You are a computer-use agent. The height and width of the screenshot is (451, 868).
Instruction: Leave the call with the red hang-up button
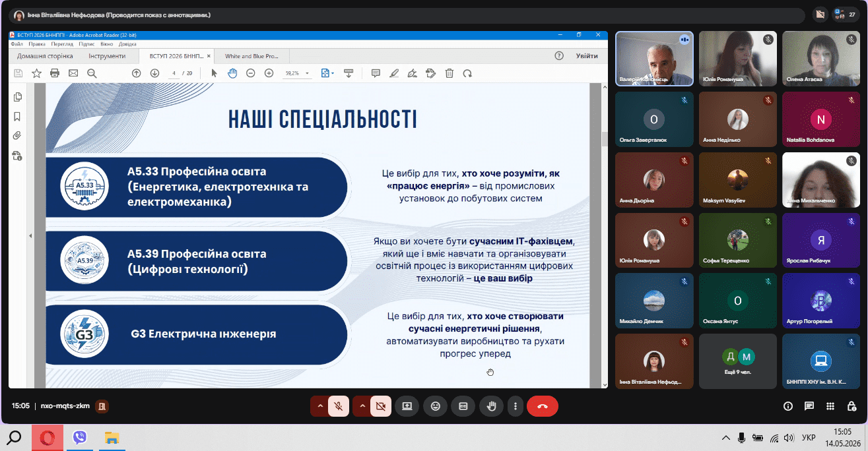pyautogui.click(x=542, y=406)
